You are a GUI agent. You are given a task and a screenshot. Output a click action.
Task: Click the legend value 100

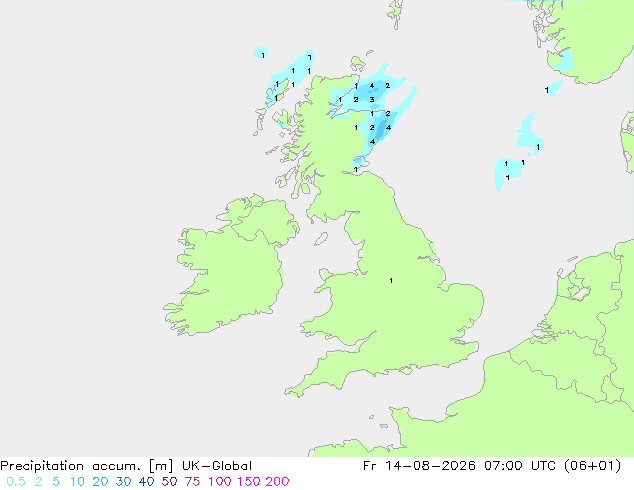[x=220, y=482]
